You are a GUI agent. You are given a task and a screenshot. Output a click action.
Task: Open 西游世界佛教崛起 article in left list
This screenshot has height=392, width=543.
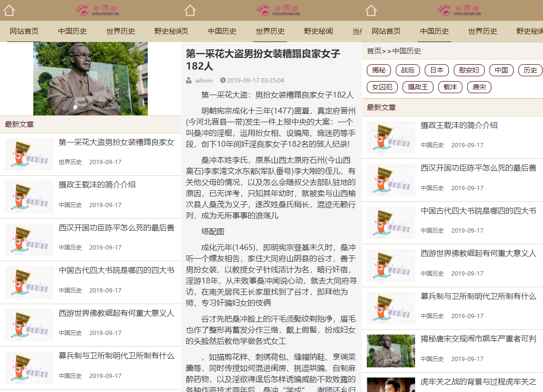116,313
